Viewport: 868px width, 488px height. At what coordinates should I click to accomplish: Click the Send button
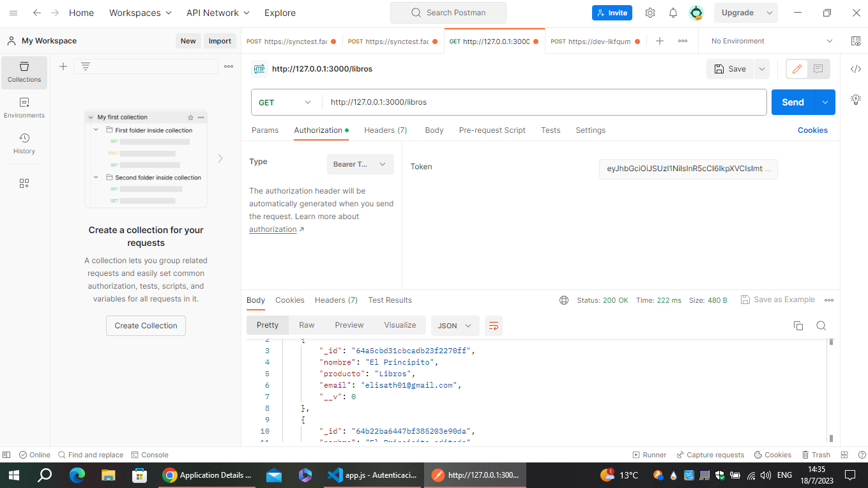[x=792, y=102]
